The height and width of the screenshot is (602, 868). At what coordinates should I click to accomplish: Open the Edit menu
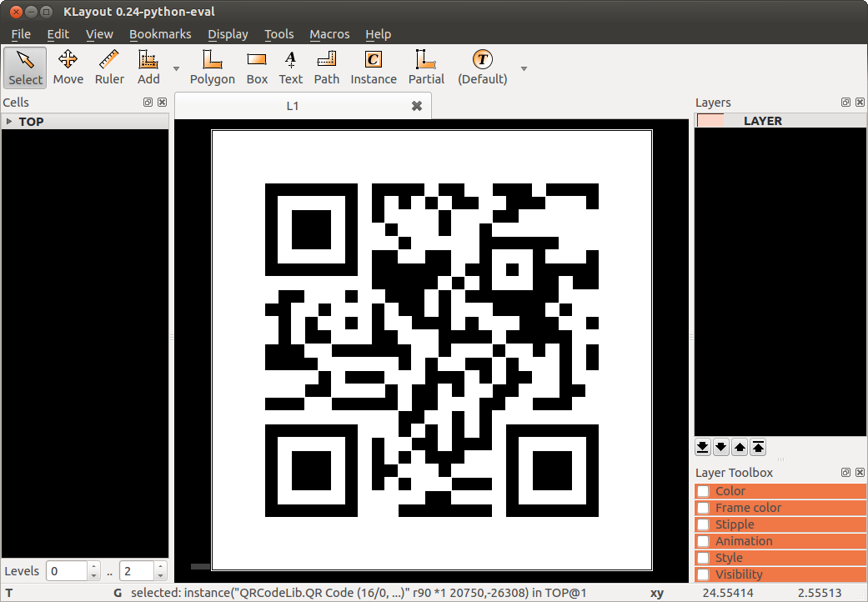58,34
